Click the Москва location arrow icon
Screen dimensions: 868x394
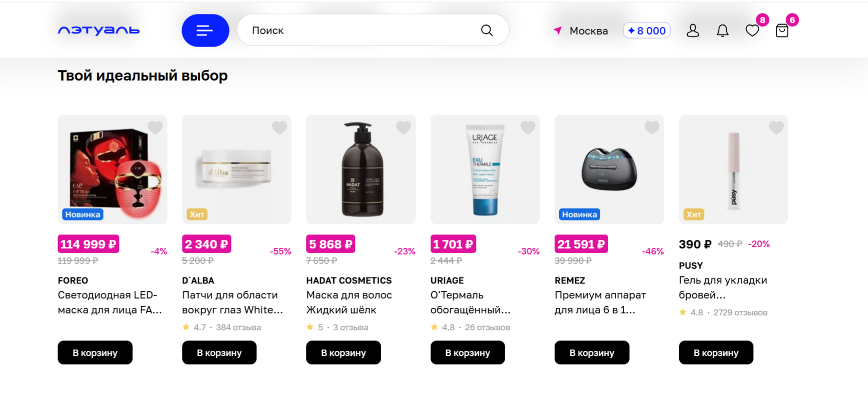point(558,31)
